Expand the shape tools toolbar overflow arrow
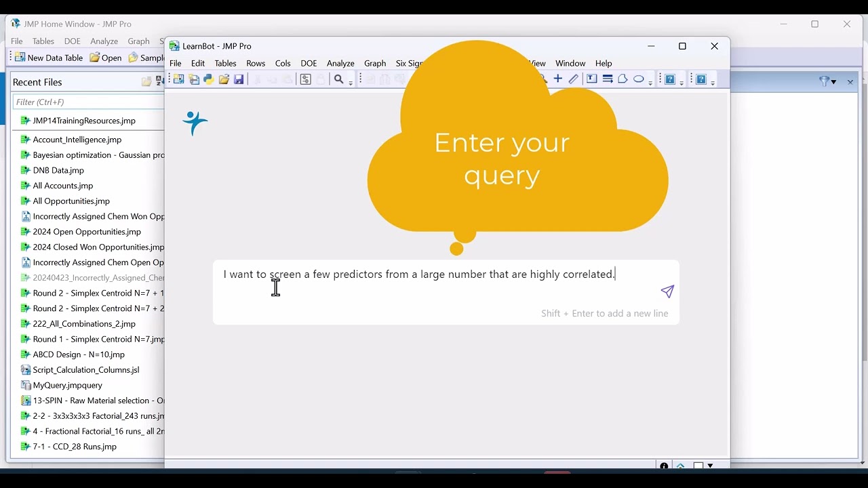This screenshot has width=868, height=488. [651, 83]
